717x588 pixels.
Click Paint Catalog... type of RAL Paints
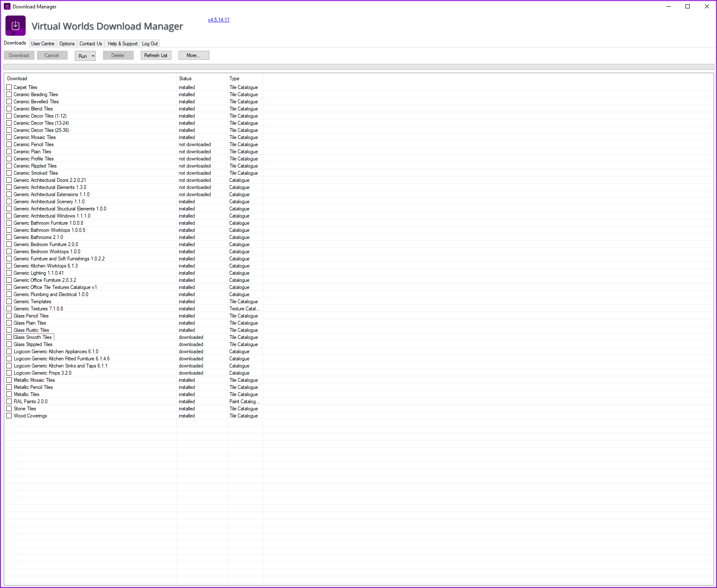pos(245,402)
